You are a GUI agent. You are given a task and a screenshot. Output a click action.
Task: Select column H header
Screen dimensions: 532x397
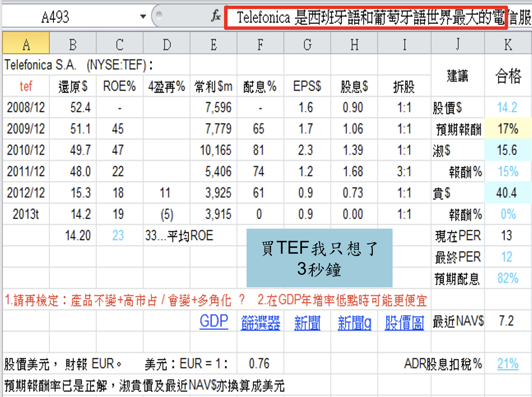pyautogui.click(x=354, y=43)
